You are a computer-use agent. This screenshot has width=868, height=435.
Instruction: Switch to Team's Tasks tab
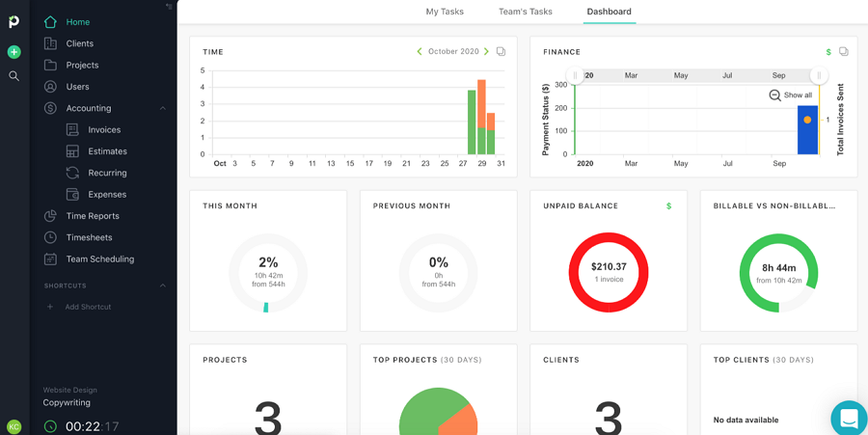(x=526, y=12)
